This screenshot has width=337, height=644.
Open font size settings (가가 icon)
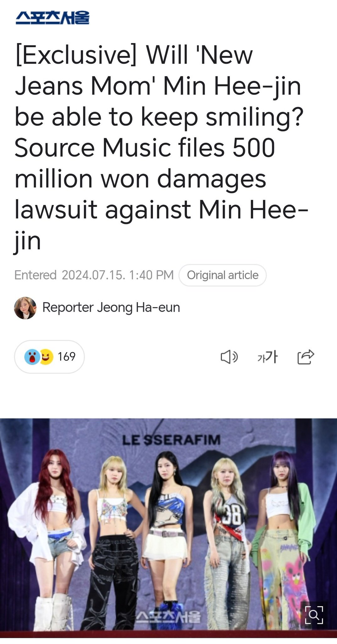[267, 357]
